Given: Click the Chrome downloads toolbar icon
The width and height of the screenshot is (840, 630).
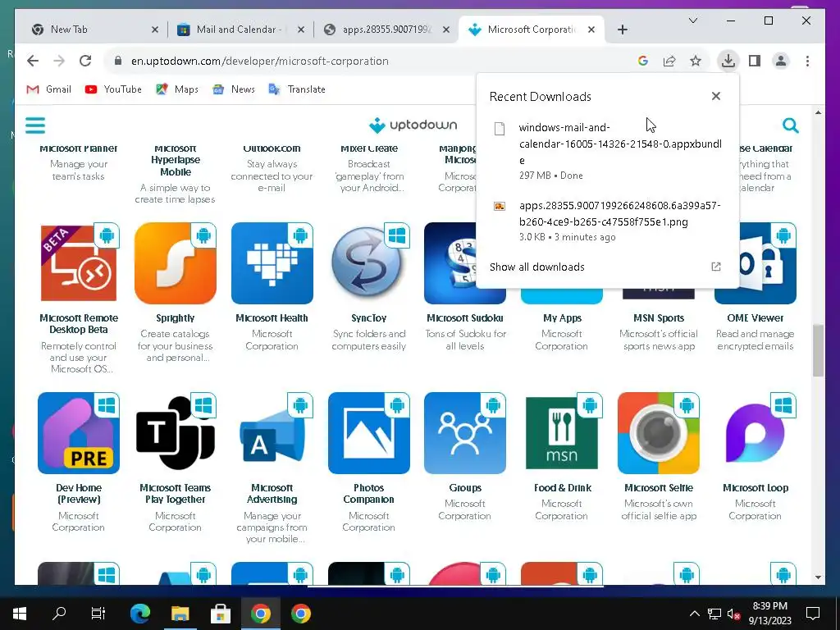Looking at the screenshot, I should (728, 61).
